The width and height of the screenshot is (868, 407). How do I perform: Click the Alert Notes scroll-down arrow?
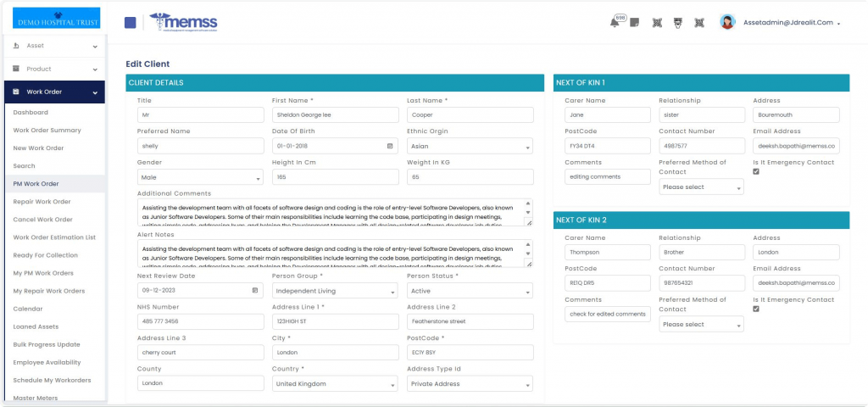point(528,254)
